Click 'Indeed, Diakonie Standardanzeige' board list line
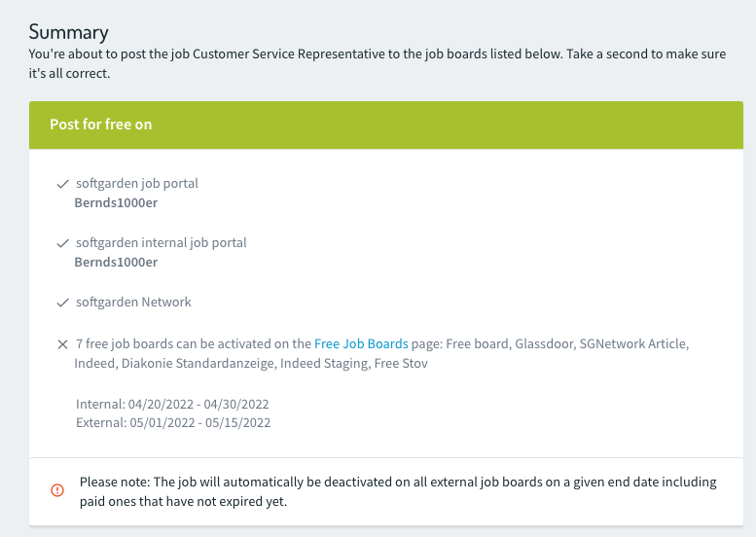 pyautogui.click(x=251, y=363)
